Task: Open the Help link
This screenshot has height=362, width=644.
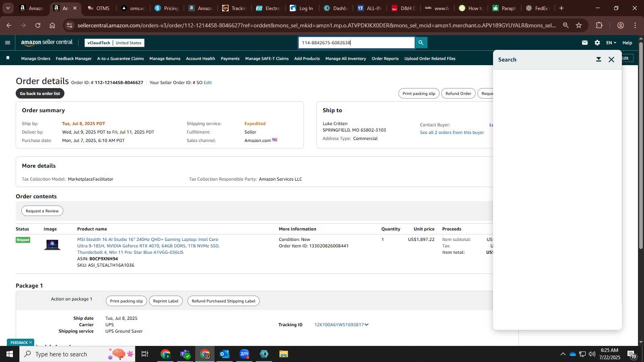Action: pos(627,43)
